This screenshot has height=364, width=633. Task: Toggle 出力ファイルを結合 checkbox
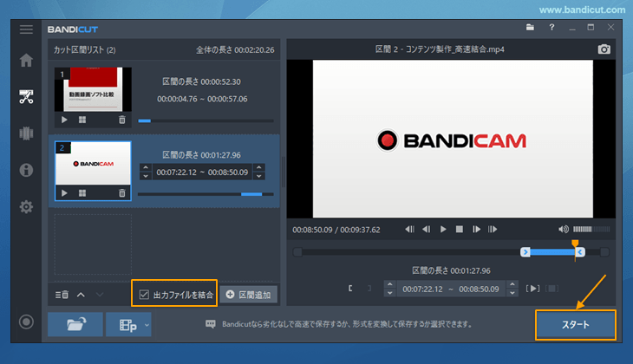tap(144, 295)
